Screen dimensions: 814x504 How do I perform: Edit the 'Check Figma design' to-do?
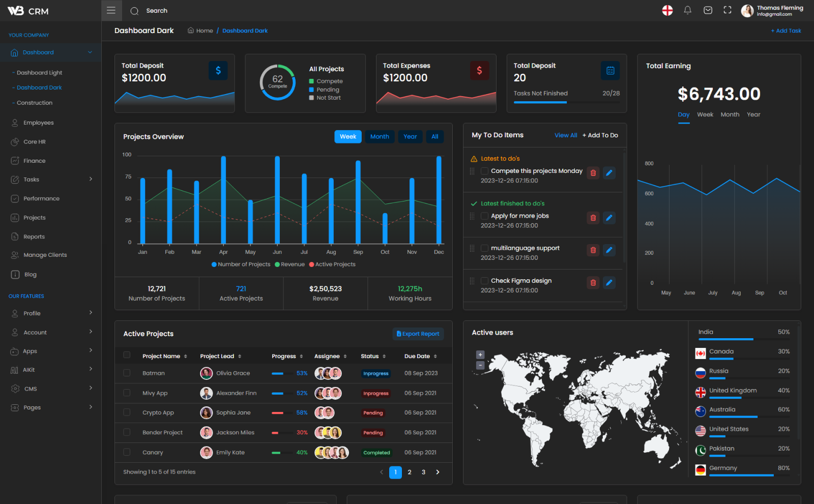(609, 282)
